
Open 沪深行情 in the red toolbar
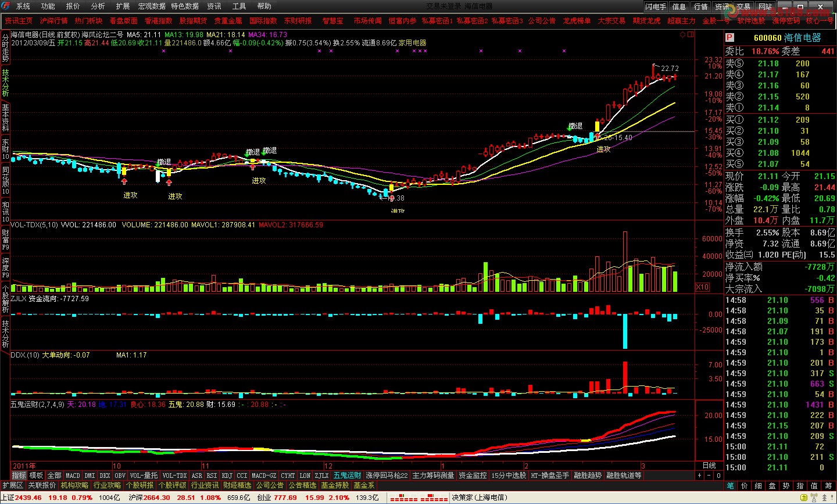click(x=53, y=21)
